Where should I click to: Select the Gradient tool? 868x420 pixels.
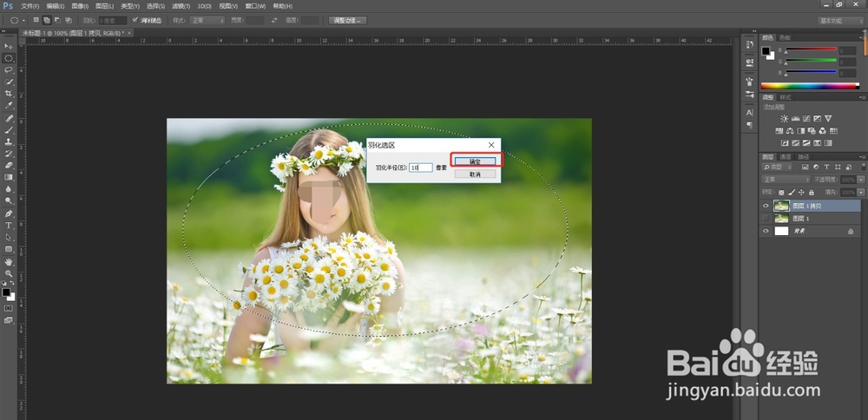pyautogui.click(x=9, y=177)
